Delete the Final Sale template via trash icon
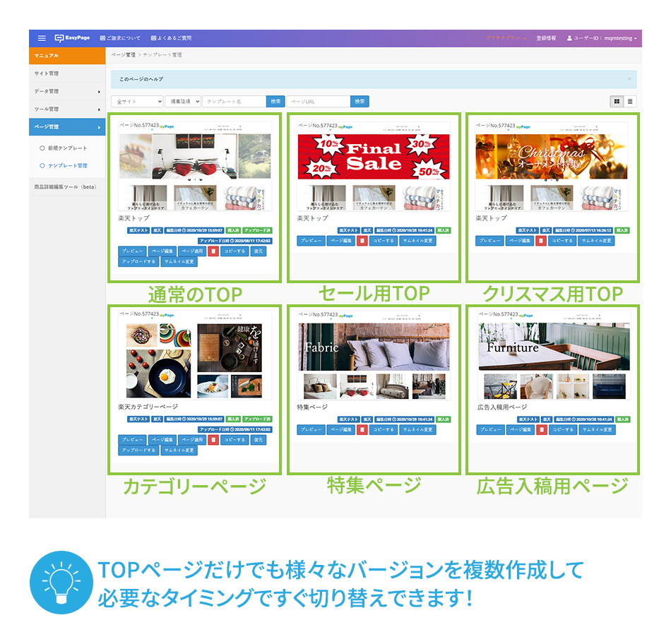The image size is (671, 644). 362,241
